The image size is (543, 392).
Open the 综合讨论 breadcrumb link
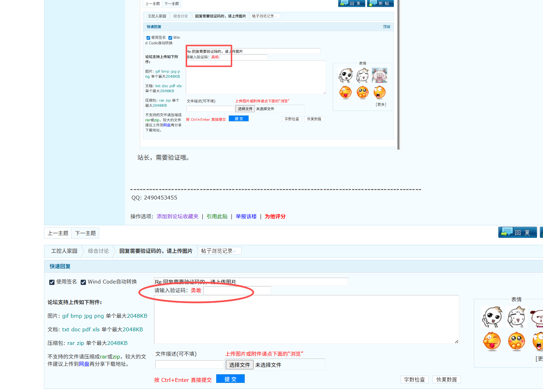(98, 251)
